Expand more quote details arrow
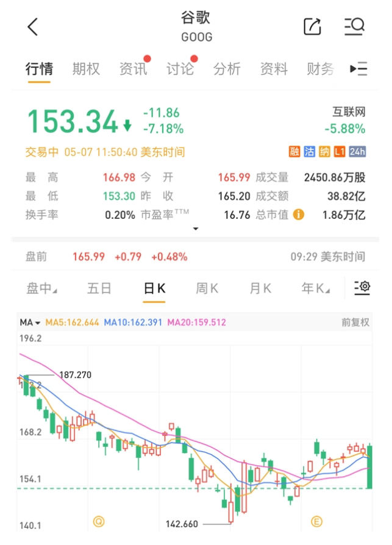The width and height of the screenshot is (392, 545). (196, 229)
